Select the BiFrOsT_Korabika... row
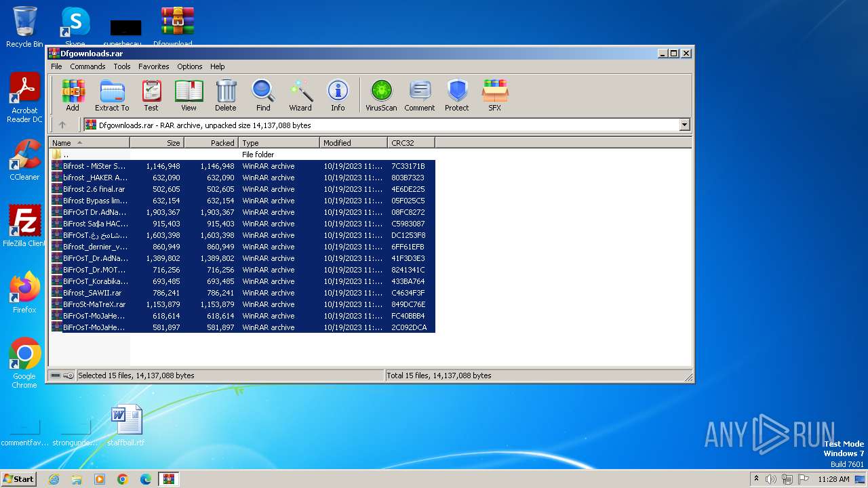 (x=242, y=281)
